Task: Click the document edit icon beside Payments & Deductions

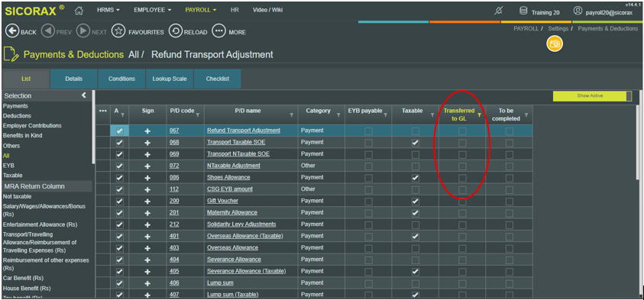Action: pyautogui.click(x=11, y=55)
